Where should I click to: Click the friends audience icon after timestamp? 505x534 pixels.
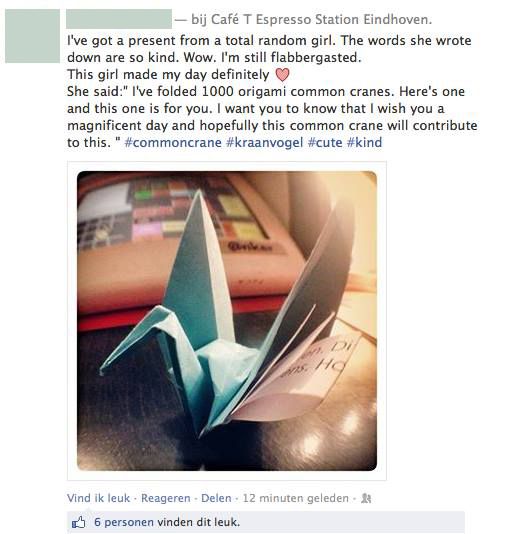pyautogui.click(x=366, y=498)
